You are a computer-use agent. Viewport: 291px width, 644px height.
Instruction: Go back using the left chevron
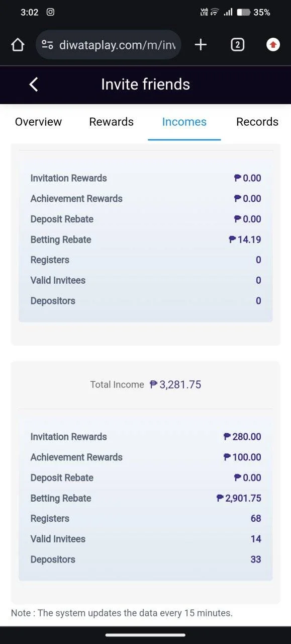click(34, 84)
